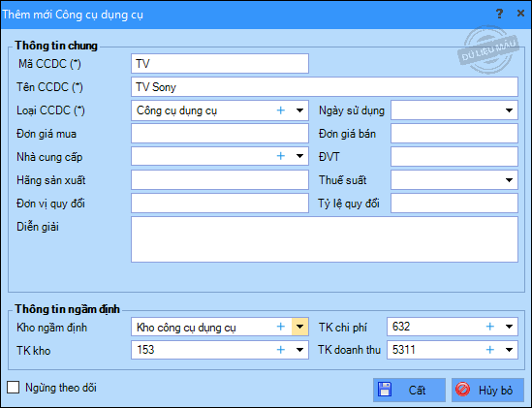Image resolution: width=532 pixels, height=408 pixels.
Task: Click the Hủy bỏ cancel button
Action: 487,390
